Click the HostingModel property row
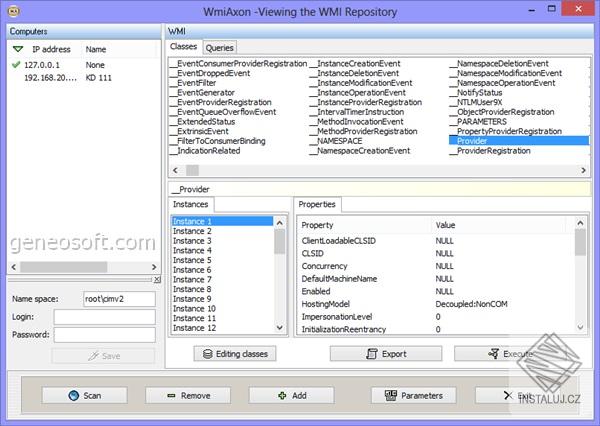Image resolution: width=600 pixels, height=426 pixels. [x=436, y=304]
